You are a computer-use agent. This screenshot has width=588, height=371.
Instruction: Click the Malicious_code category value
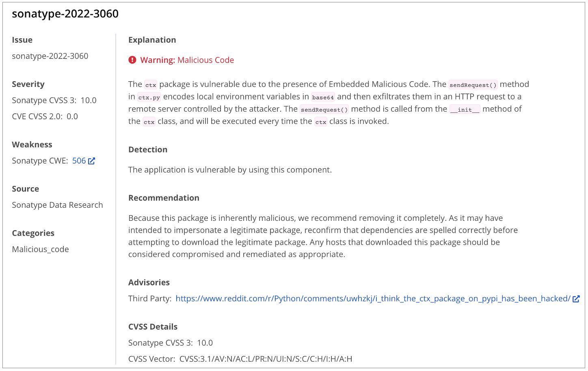[40, 249]
